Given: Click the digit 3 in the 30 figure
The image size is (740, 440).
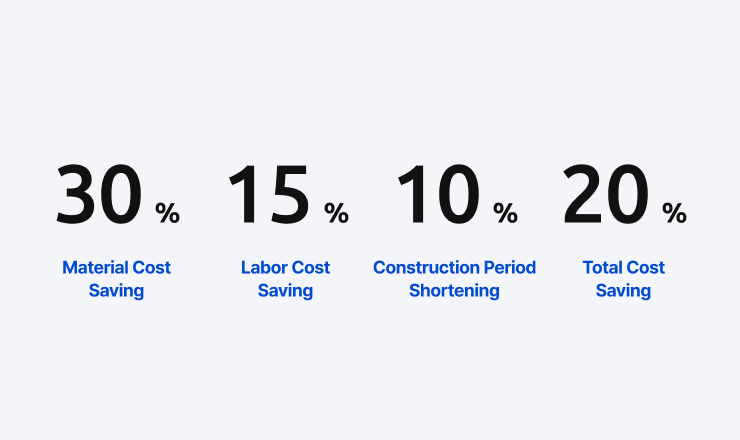Looking at the screenshot, I should [77, 193].
